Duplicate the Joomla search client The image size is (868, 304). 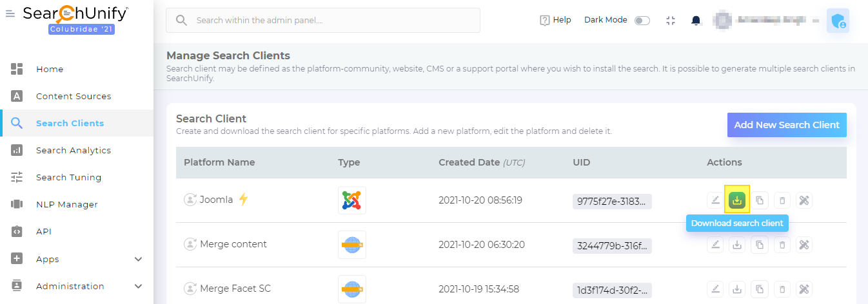tap(760, 200)
